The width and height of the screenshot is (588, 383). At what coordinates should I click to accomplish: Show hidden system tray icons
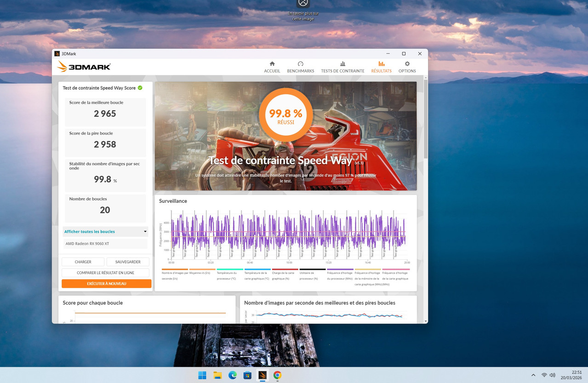tap(533, 375)
